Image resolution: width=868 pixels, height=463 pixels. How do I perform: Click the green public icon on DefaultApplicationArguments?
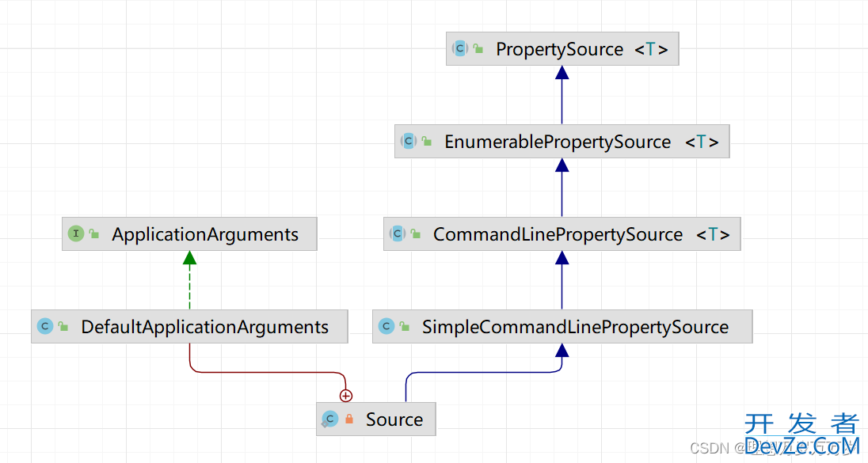63,326
